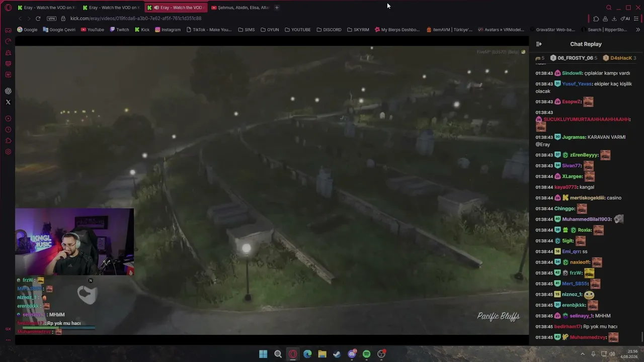644x362 pixels.
Task: Open the system volume speaker icon
Action: 612,354
